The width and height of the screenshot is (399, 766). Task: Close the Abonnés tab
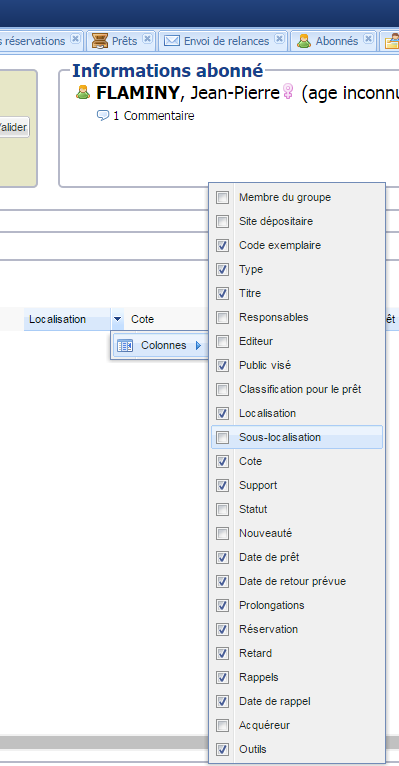tap(369, 39)
